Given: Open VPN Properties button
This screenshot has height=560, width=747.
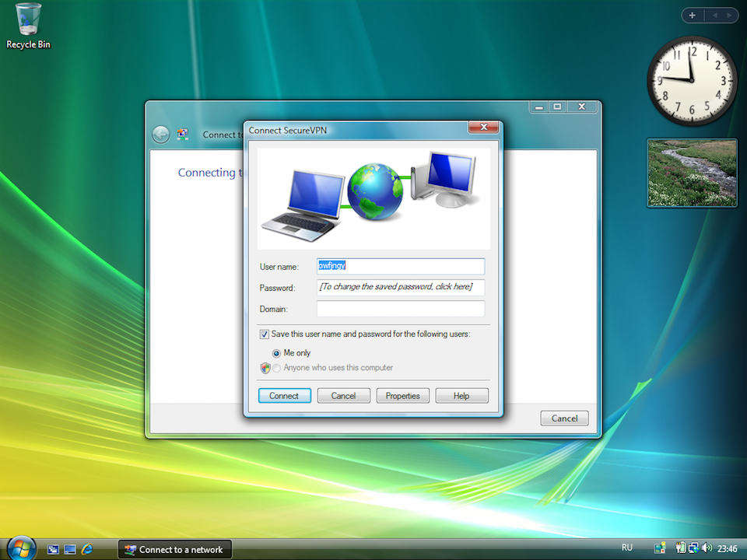Looking at the screenshot, I should (402, 396).
